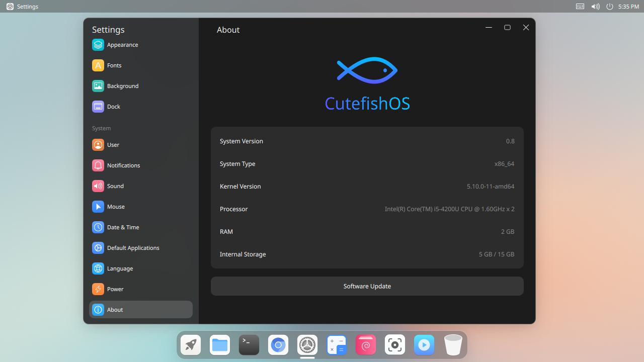Viewport: 644px width, 362px height.
Task: Select Default Applications entry
Action: click(x=141, y=248)
